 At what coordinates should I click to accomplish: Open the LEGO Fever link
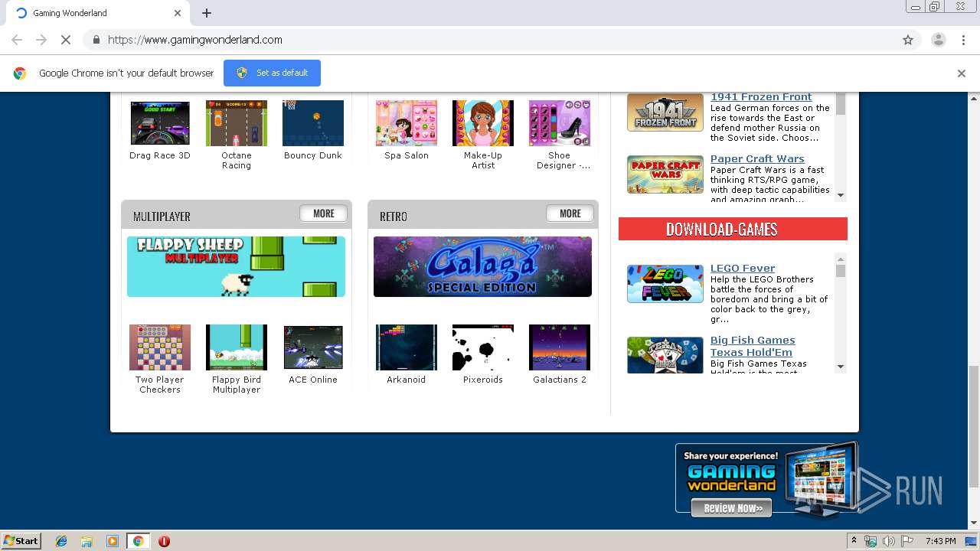743,269
